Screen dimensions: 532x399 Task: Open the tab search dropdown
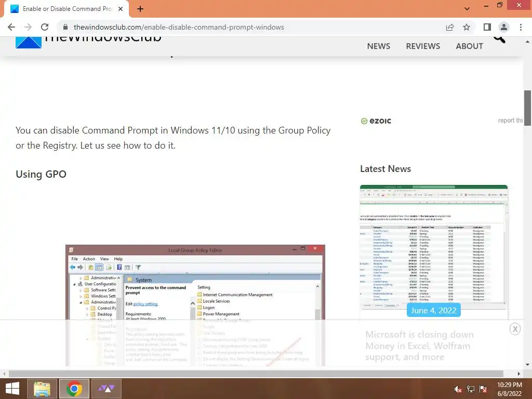pos(467,9)
